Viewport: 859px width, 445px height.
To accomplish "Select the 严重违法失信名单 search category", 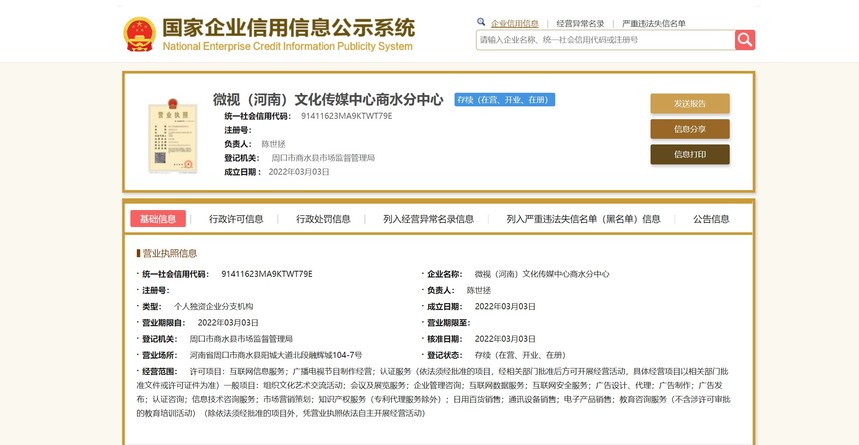I will click(654, 24).
